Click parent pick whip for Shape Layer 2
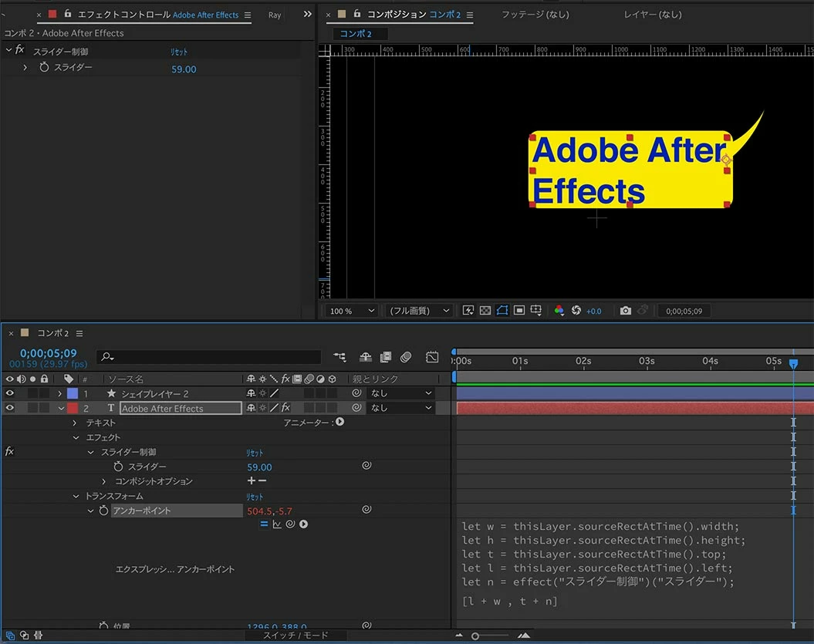Screen dimensions: 814x644 click(x=356, y=393)
